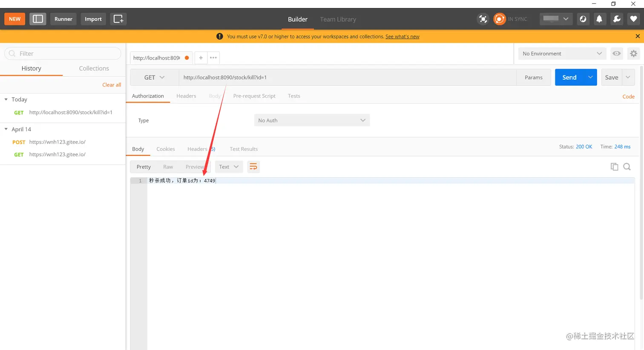Image resolution: width=644 pixels, height=350 pixels.
Task: Click the warning exclamation icon in banner
Action: pyautogui.click(x=220, y=36)
